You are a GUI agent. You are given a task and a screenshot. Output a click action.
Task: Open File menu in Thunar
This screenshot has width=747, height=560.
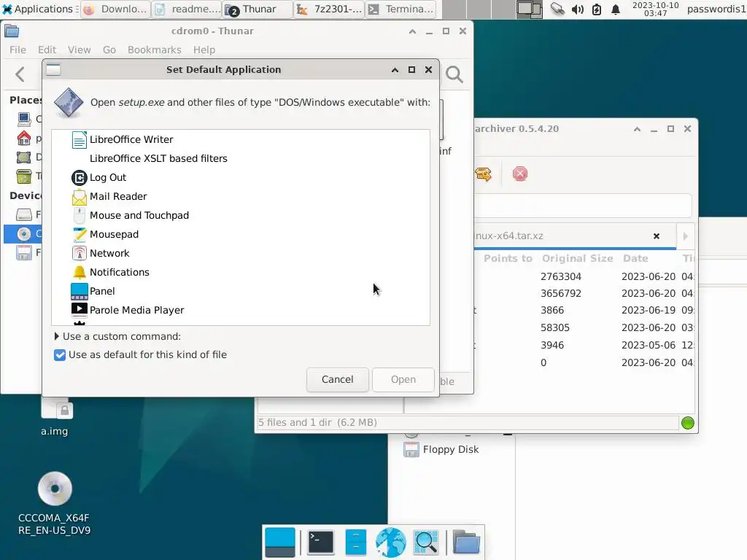[18, 50]
